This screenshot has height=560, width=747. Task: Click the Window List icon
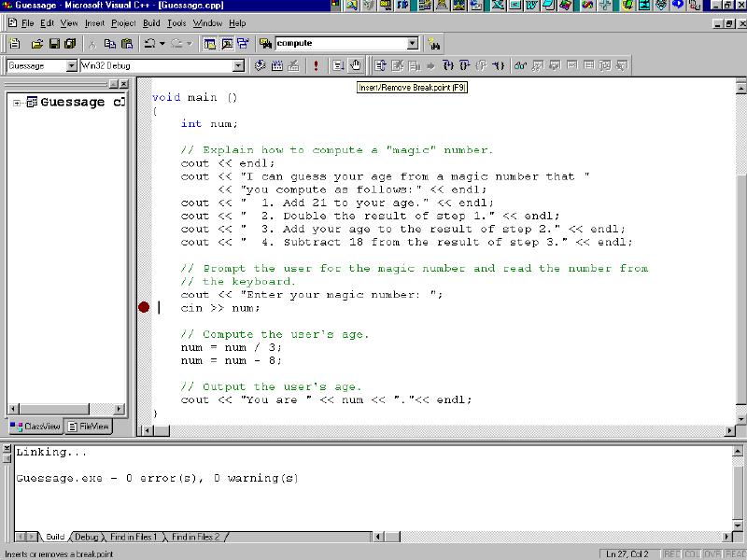click(243, 44)
